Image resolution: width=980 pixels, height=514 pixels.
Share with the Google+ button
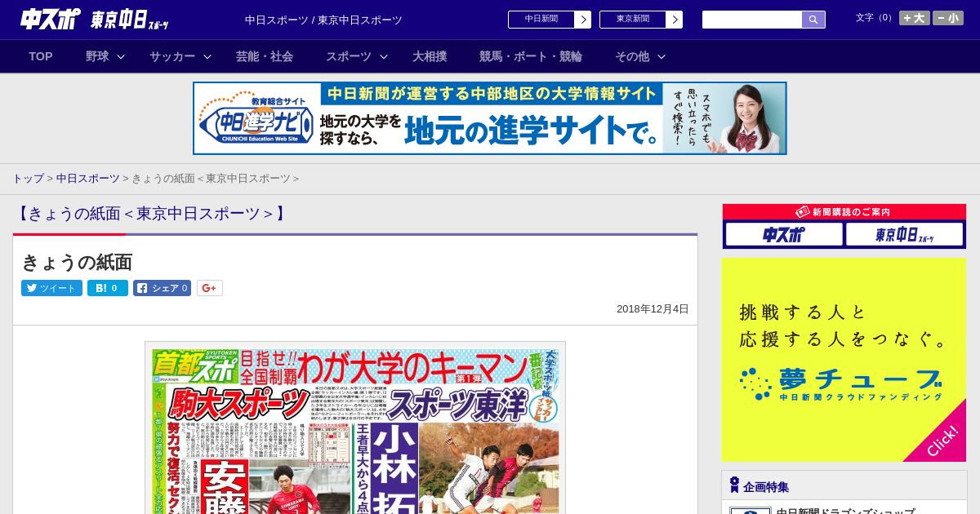[210, 288]
